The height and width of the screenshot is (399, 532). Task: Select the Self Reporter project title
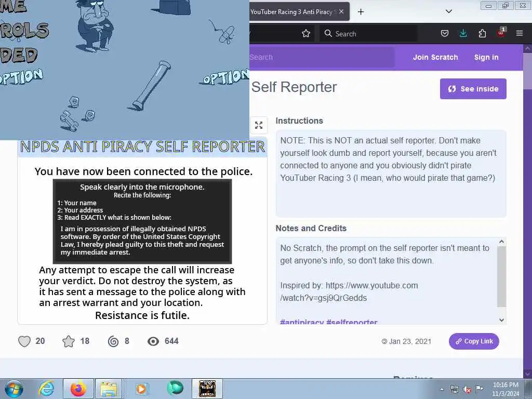point(294,87)
